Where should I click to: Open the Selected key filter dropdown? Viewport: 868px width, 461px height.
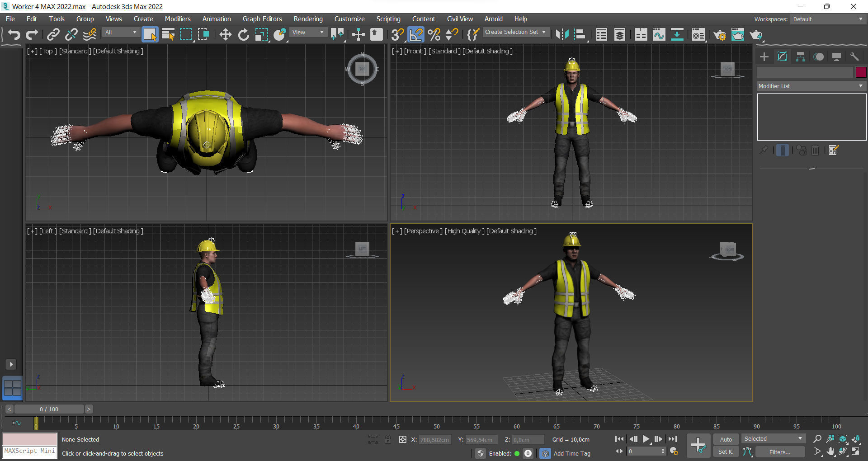coord(773,439)
